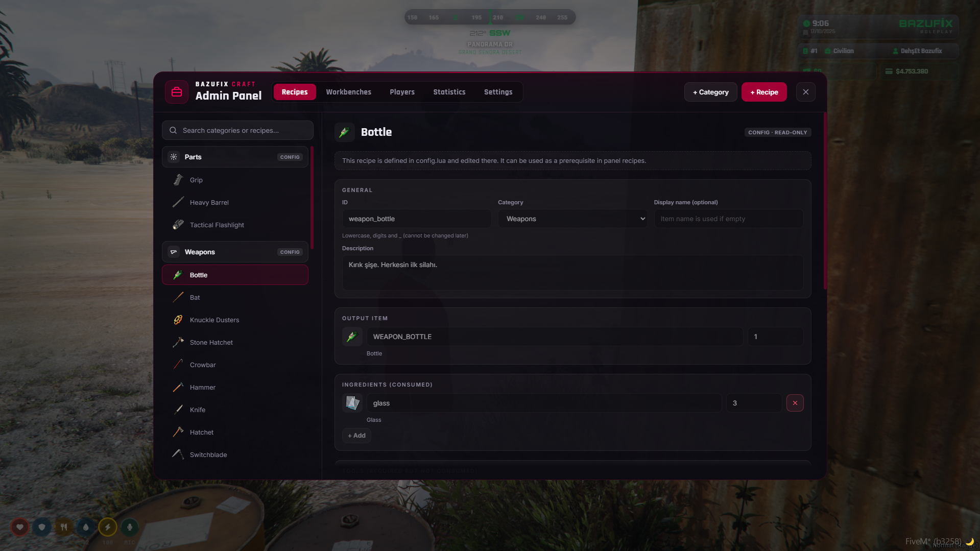980x551 pixels.
Task: Switch to the Workbenches tab
Action: pyautogui.click(x=349, y=92)
